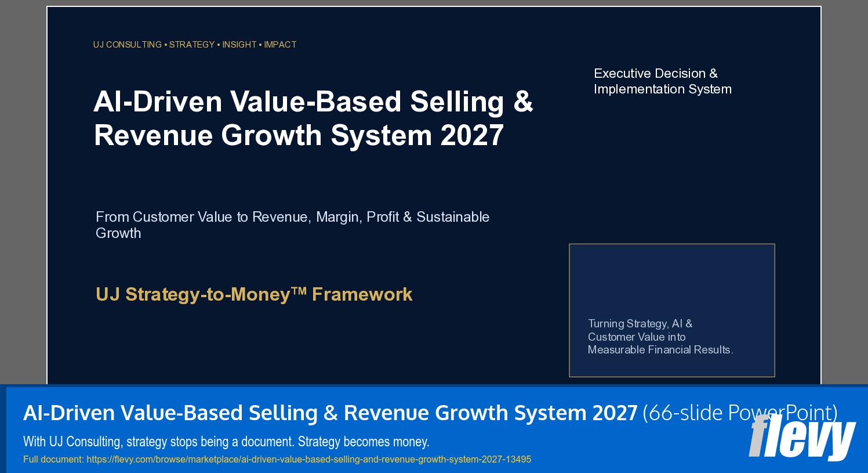Click the 'UJ CONSULTING • STRATEGY • INSIGHT • IMPACT' header
This screenshot has width=868, height=473.
tap(195, 45)
